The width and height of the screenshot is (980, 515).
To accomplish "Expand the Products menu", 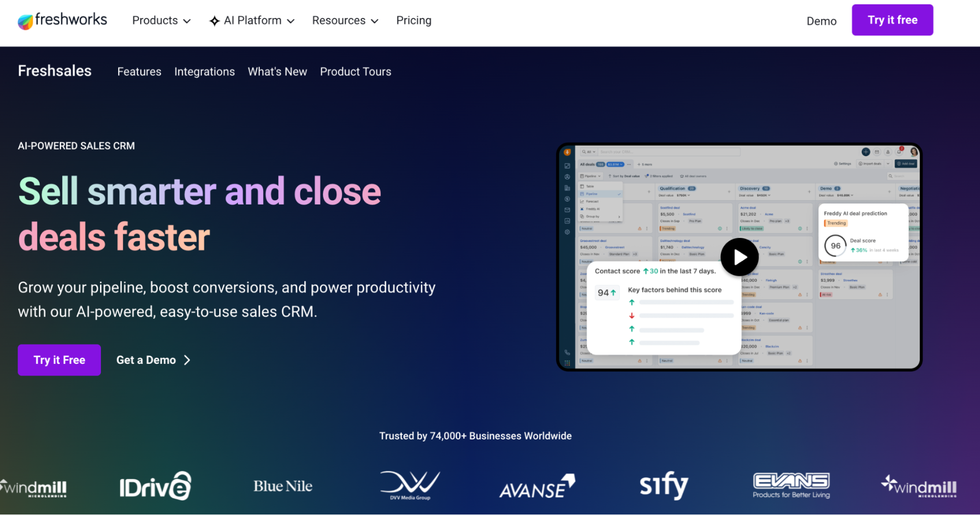I will (161, 21).
